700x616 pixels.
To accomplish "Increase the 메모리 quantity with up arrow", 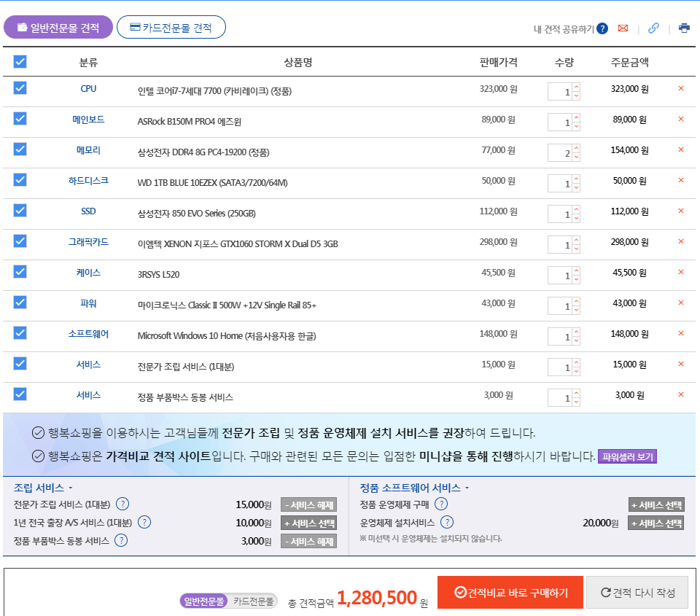I will [x=576, y=149].
